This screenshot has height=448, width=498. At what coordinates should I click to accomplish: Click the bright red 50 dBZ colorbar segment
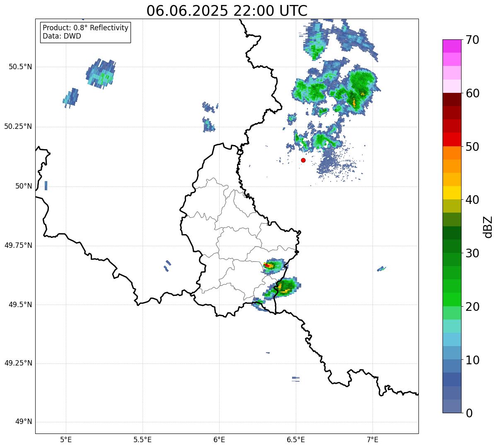[452, 139]
